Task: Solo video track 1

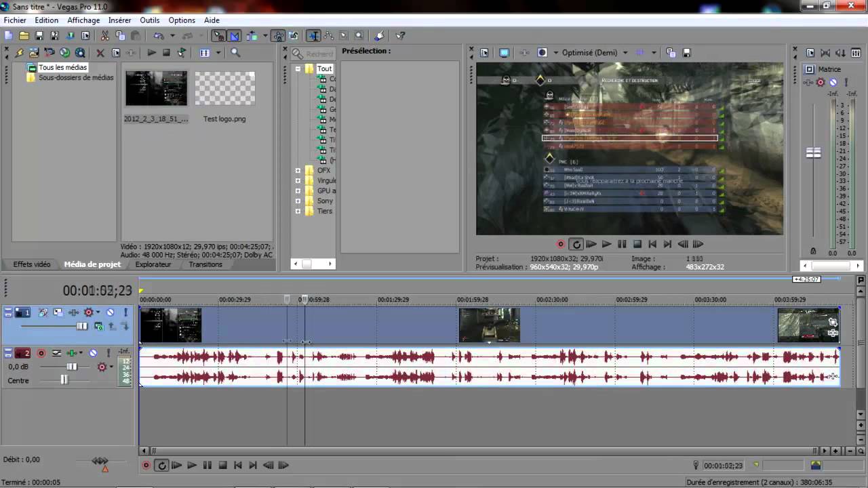Action: click(x=125, y=312)
